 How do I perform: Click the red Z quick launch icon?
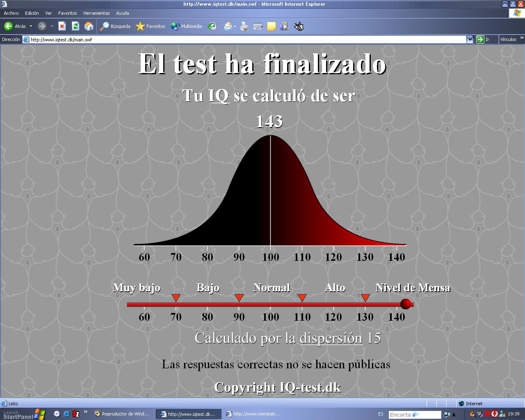point(76,414)
